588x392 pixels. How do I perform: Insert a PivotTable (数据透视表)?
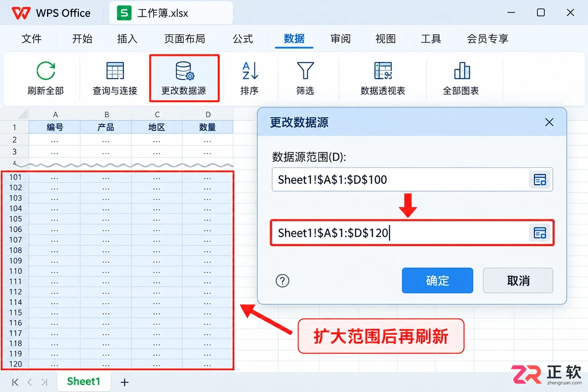383,79
